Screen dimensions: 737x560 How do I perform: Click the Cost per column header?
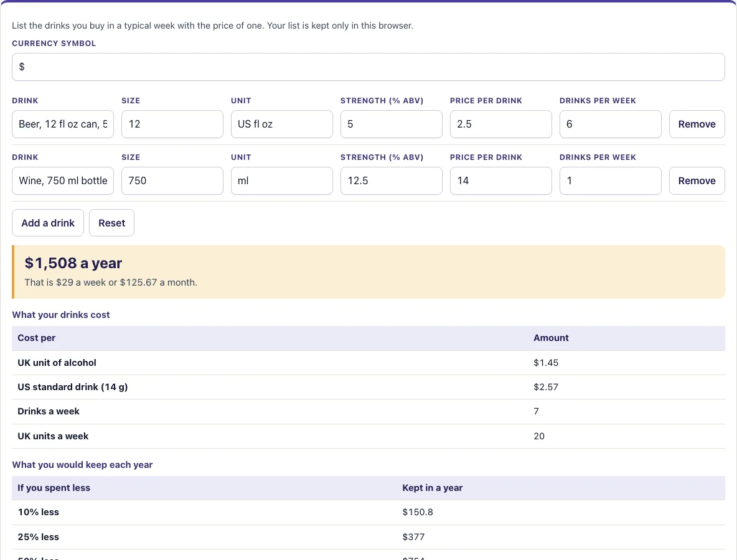pyautogui.click(x=36, y=338)
